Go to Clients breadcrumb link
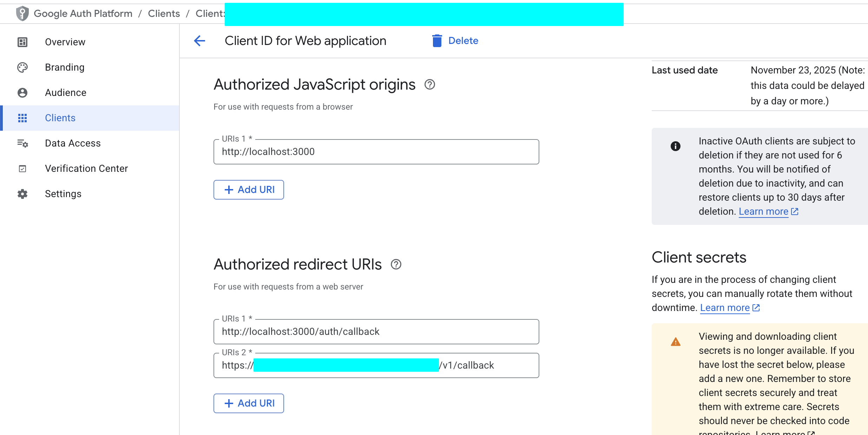The width and height of the screenshot is (868, 435). (164, 13)
